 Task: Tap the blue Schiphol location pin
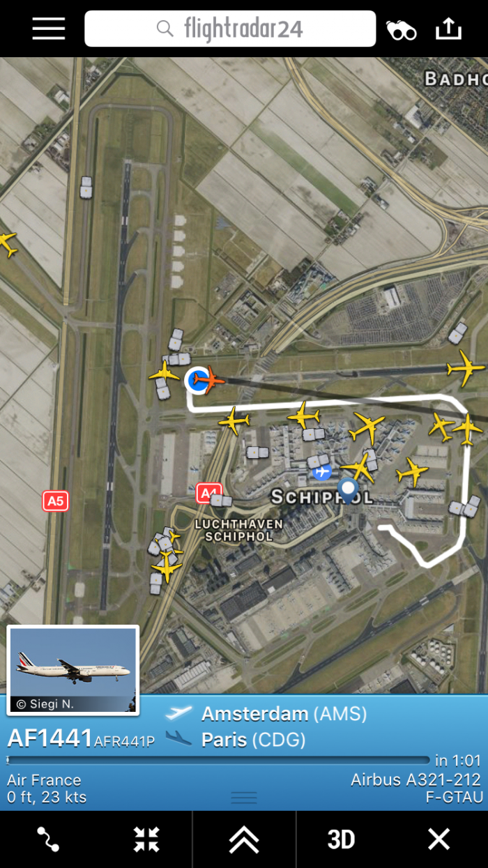[347, 490]
